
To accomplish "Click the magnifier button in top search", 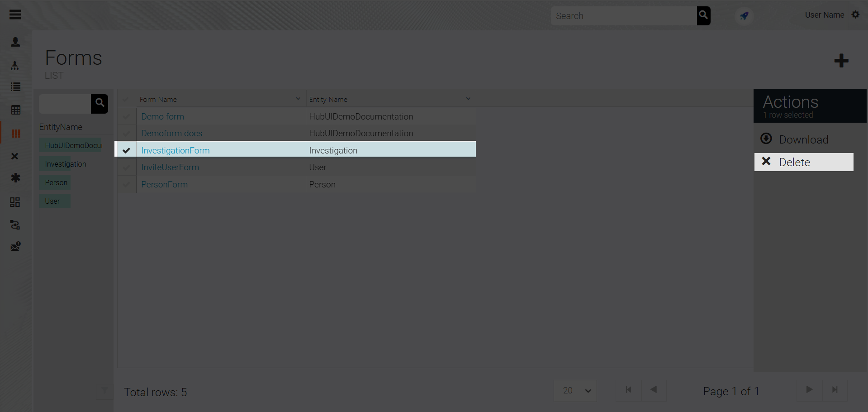I will coord(703,16).
